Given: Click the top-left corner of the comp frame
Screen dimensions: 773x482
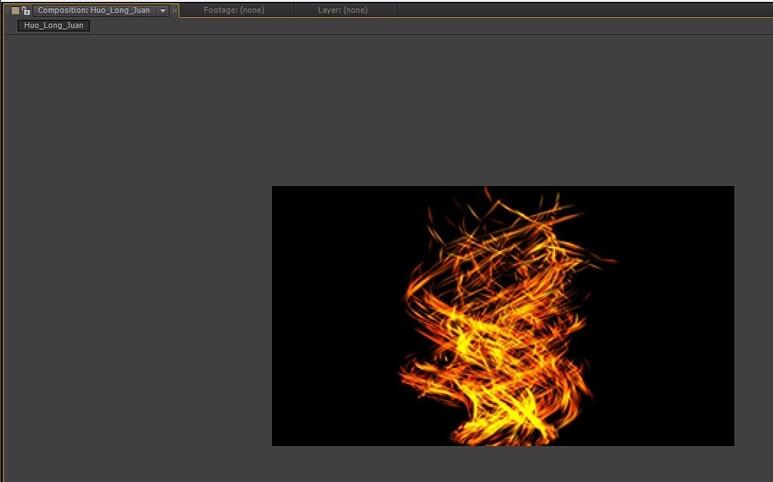Looking at the screenshot, I should click(273, 187).
